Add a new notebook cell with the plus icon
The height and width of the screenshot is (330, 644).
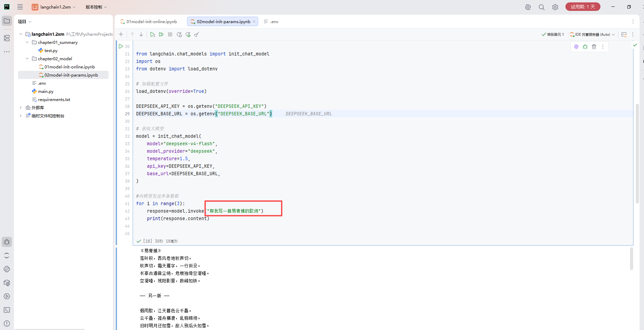(x=121, y=34)
